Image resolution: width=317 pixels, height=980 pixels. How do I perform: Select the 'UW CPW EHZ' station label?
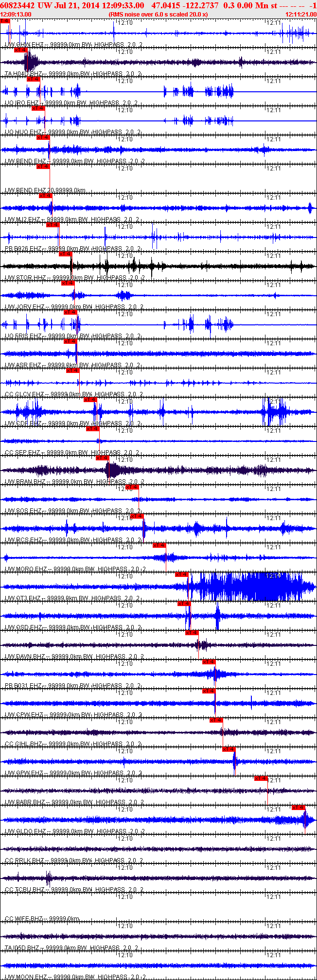[x=73, y=715]
